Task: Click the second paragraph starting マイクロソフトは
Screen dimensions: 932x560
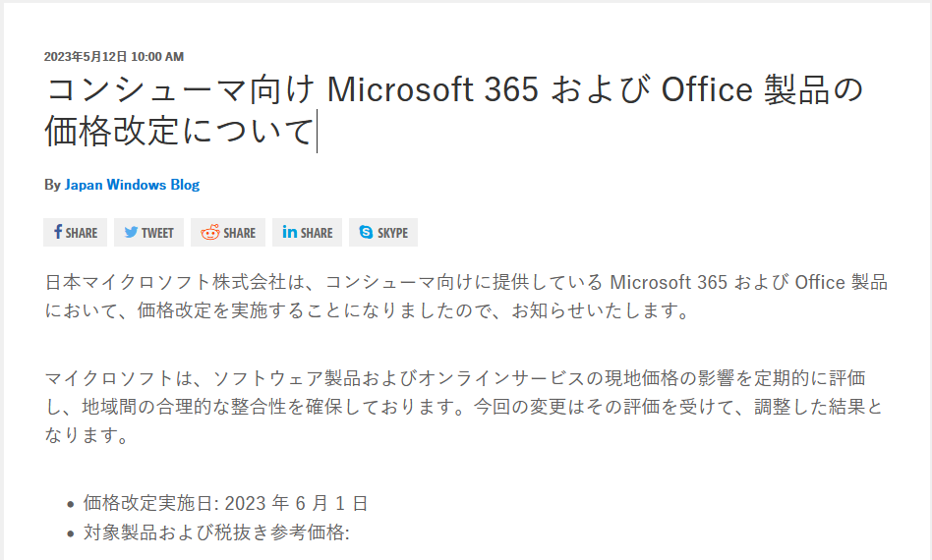Action: [464, 407]
